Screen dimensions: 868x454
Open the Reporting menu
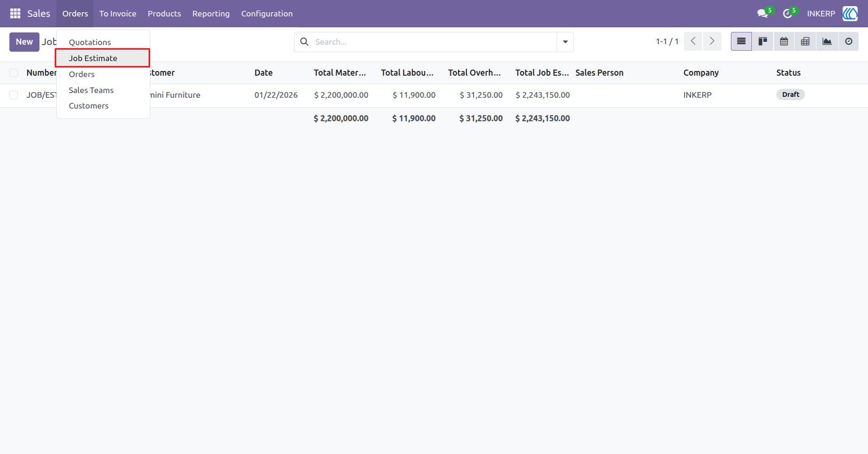click(x=211, y=14)
